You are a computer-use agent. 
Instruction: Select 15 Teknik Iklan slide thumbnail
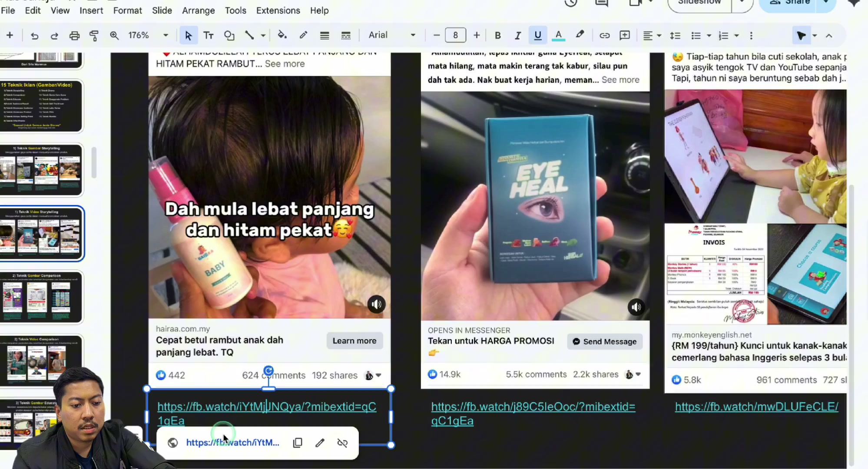(41, 106)
